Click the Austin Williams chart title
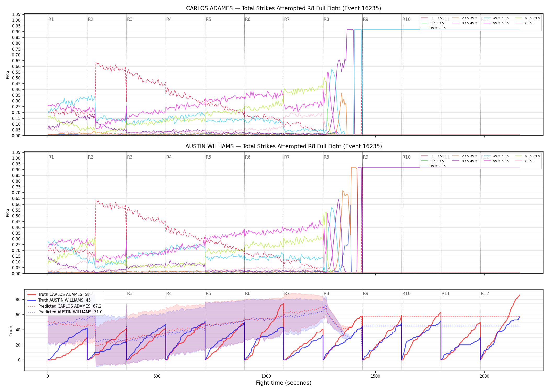The height and width of the screenshot is (392, 549). click(283, 146)
